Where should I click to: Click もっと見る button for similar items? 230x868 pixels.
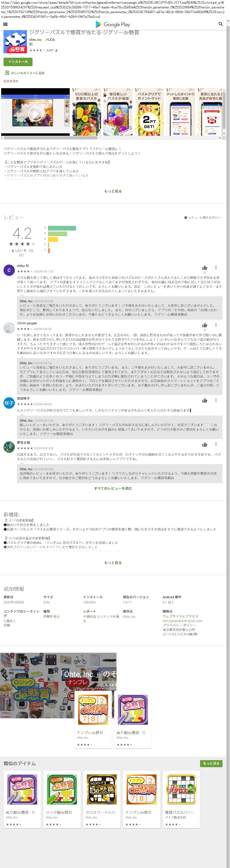coord(211,763)
